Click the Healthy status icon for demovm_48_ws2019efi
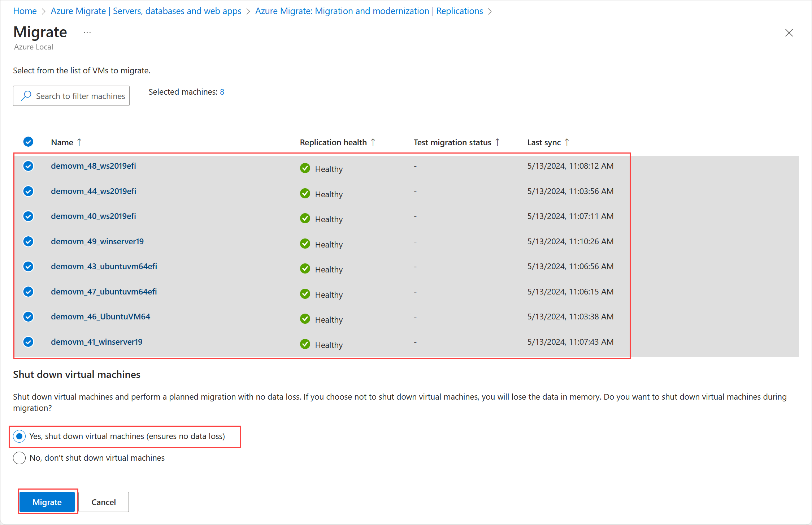This screenshot has width=812, height=525. coord(305,168)
